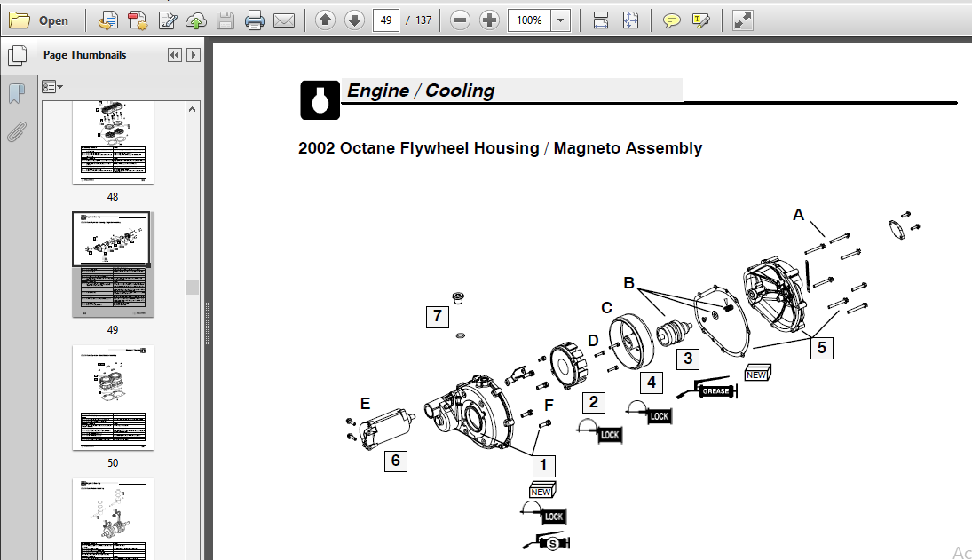This screenshot has width=972, height=560.
Task: Click the zoom out minus button
Action: pyautogui.click(x=460, y=20)
